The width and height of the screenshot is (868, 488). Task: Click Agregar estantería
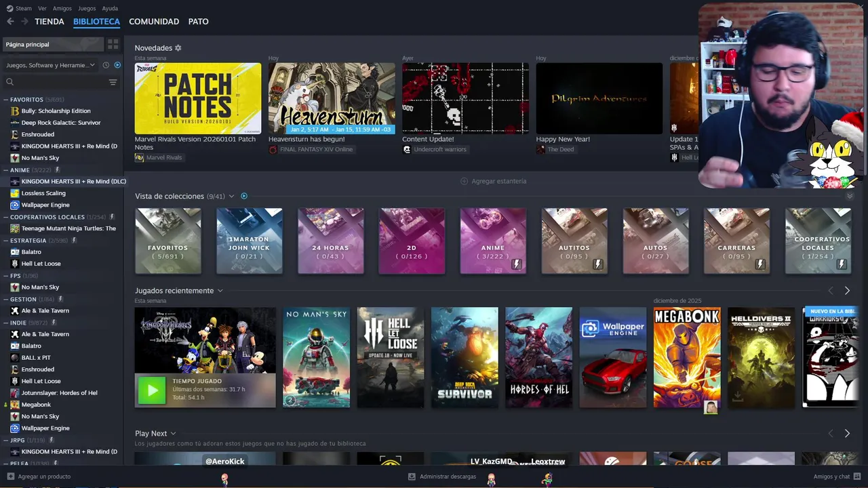click(493, 181)
